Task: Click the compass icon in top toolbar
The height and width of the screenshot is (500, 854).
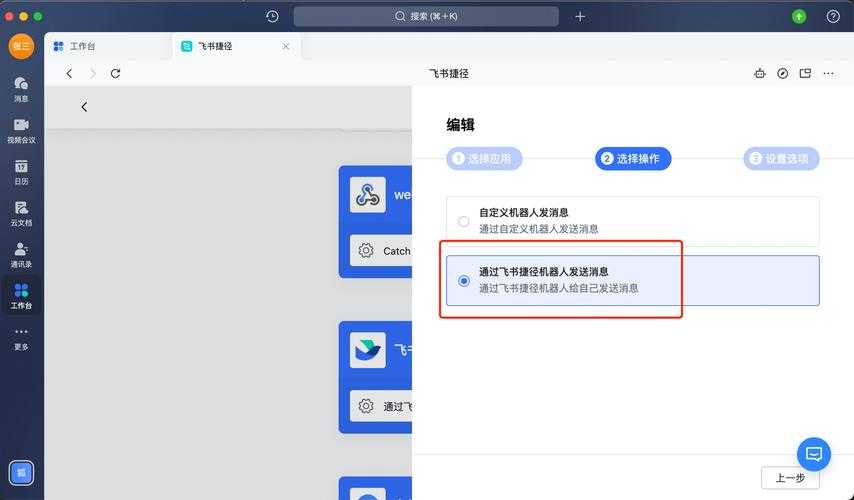Action: [x=783, y=73]
